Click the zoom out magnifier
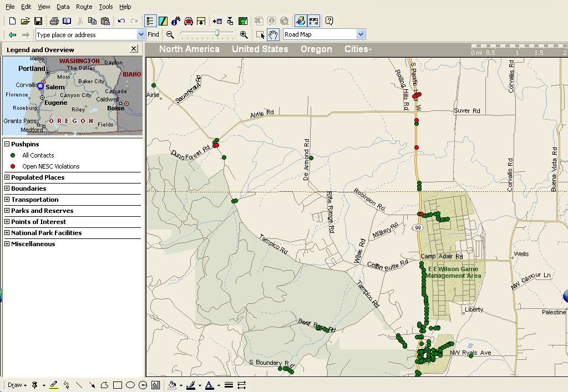568x392 pixels. (x=170, y=35)
